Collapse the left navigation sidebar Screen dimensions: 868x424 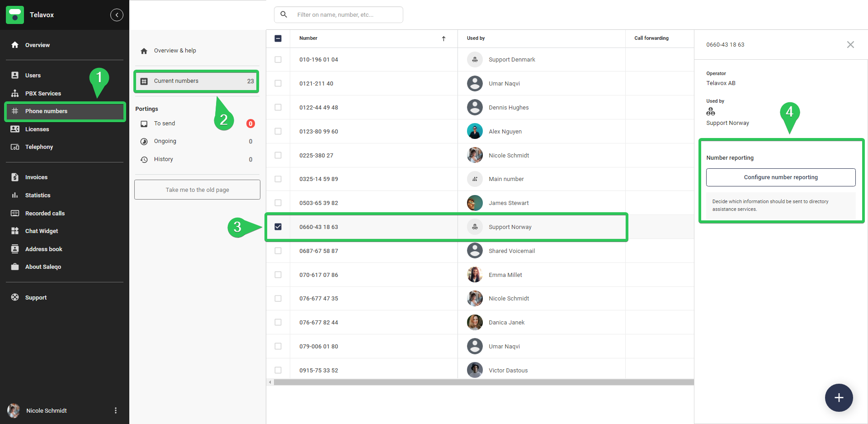click(117, 14)
